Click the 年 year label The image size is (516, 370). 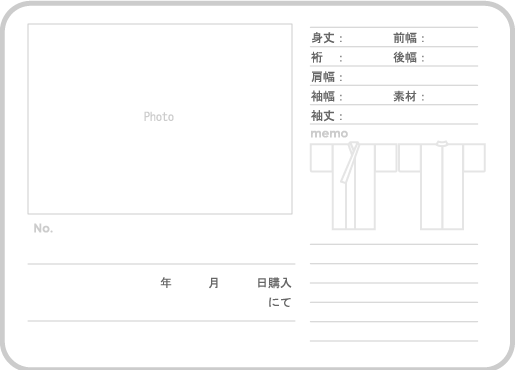pyautogui.click(x=166, y=283)
